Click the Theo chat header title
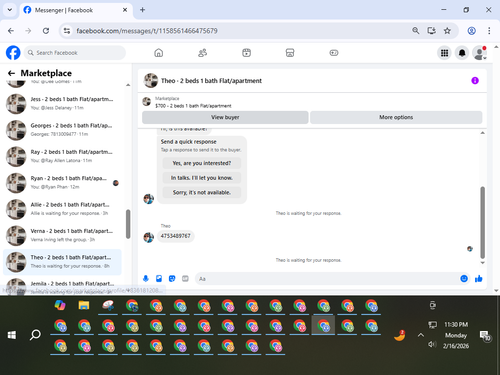Screen dimensions: 500x375 point(211,81)
